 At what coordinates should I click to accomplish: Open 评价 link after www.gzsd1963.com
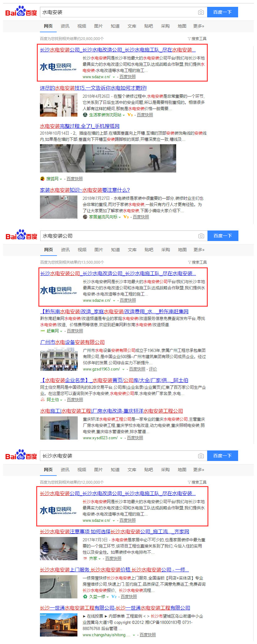(x=153, y=369)
